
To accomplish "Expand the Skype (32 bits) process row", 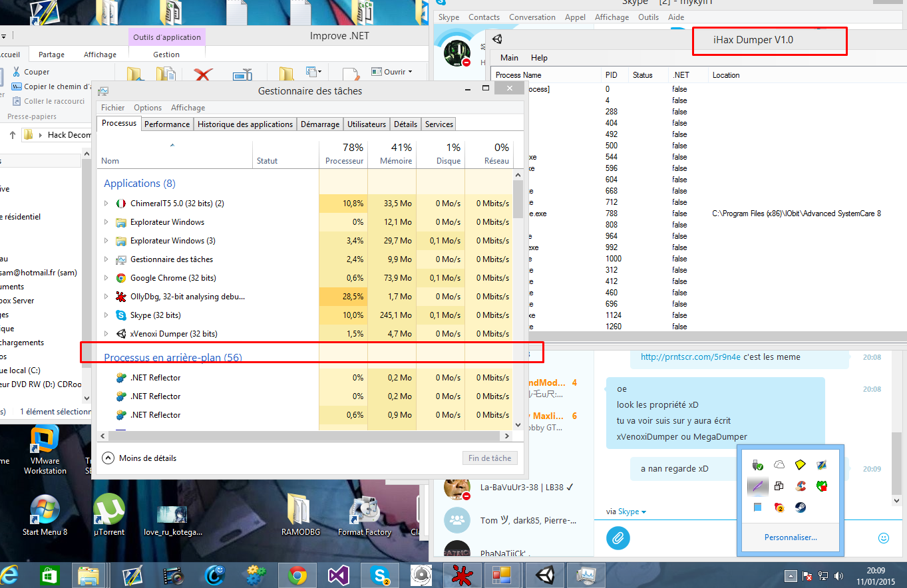I will click(106, 315).
